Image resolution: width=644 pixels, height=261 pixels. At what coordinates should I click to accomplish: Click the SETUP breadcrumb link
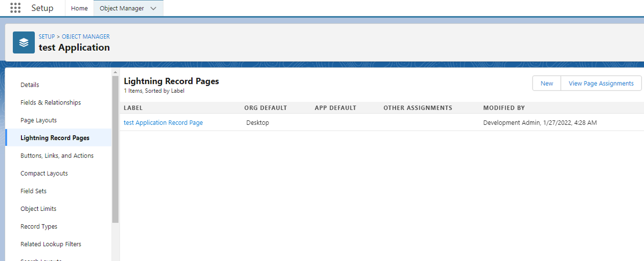pyautogui.click(x=47, y=37)
